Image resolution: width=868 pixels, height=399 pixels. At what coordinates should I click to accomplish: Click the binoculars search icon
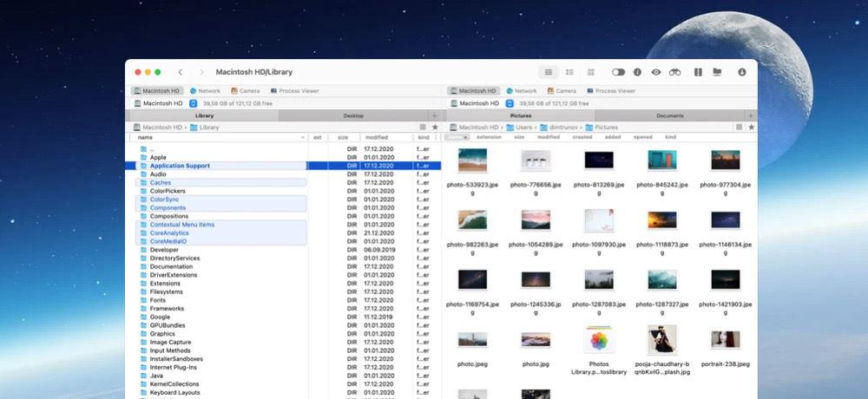pyautogui.click(x=674, y=72)
